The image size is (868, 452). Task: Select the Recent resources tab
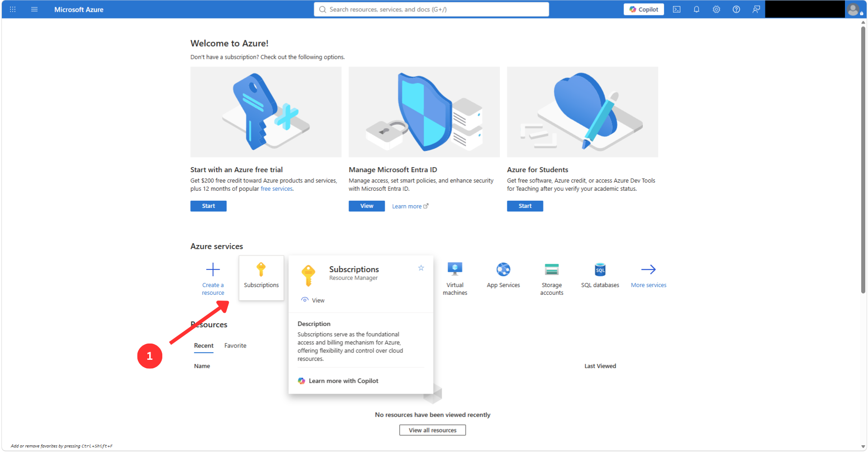click(203, 346)
